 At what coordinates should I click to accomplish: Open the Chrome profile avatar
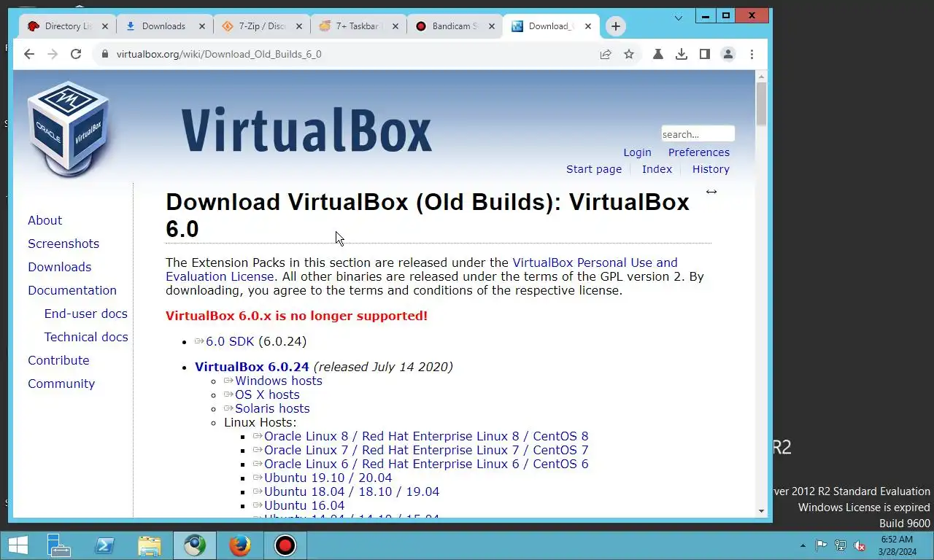pyautogui.click(x=728, y=54)
